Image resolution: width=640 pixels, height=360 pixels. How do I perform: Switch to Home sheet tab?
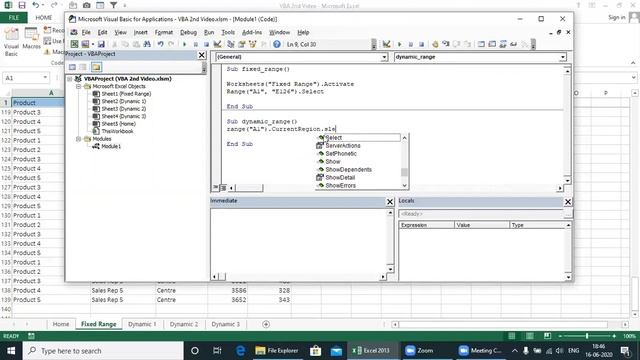[x=61, y=324]
